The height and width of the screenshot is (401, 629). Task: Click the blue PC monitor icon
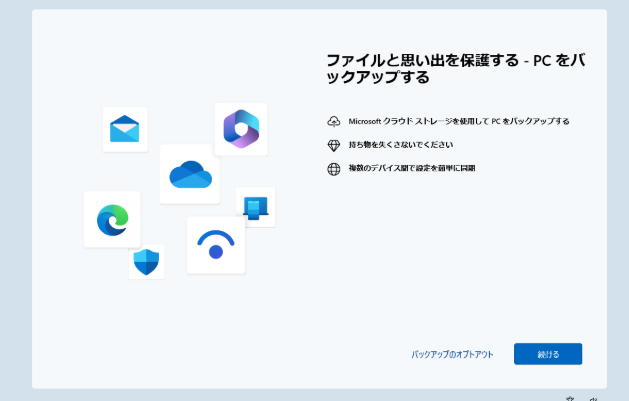coord(256,207)
